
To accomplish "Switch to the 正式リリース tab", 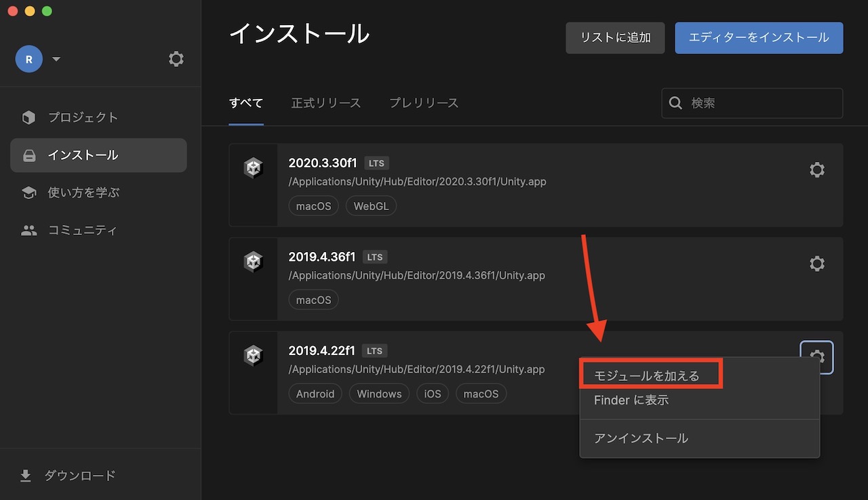I will coord(325,103).
